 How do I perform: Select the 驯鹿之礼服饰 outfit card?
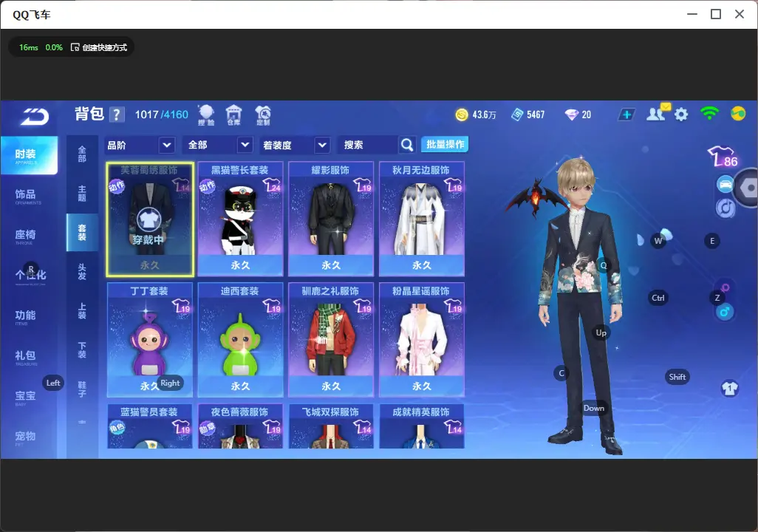331,340
